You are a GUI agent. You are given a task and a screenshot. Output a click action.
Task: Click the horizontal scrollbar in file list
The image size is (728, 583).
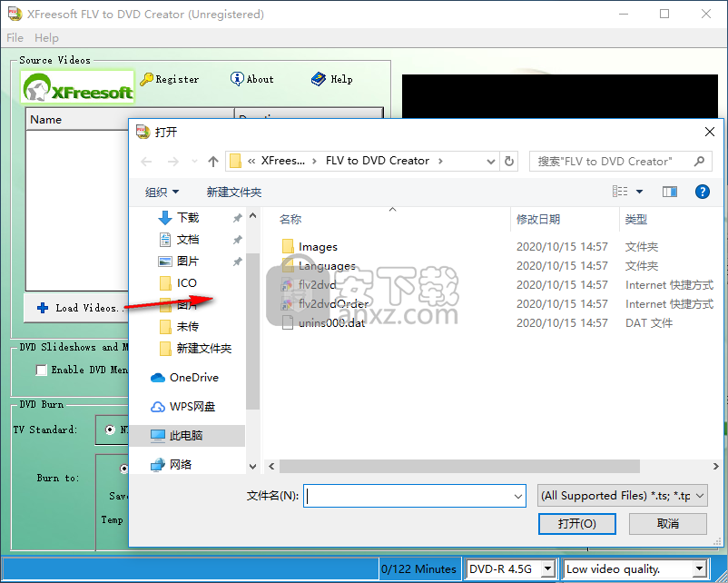(x=459, y=467)
